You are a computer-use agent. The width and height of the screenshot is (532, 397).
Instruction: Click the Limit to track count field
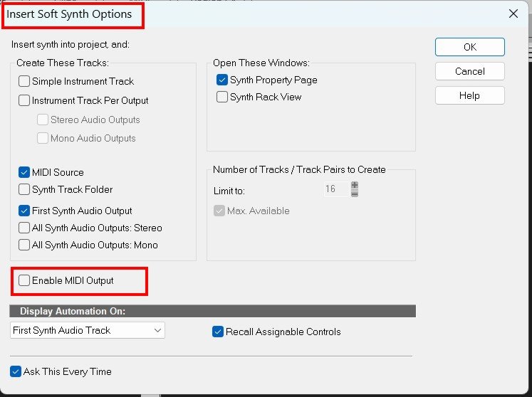pos(335,190)
